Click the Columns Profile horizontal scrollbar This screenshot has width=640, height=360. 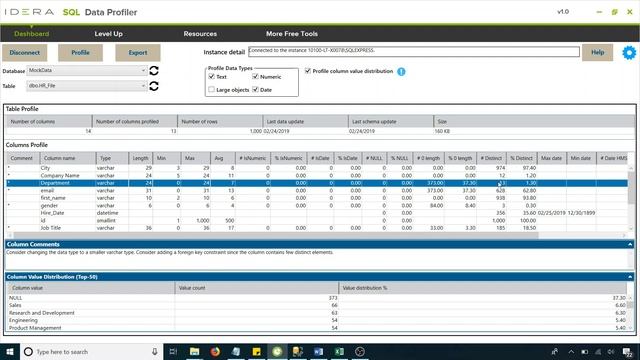[276, 235]
